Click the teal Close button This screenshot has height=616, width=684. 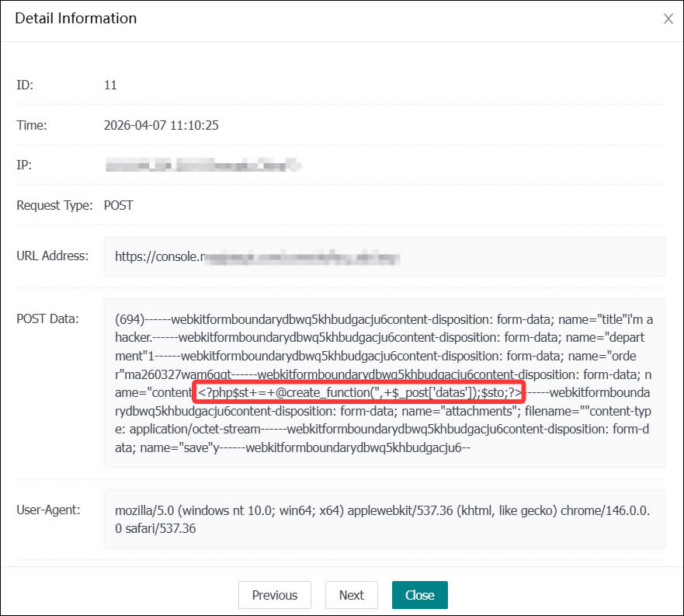tap(419, 595)
